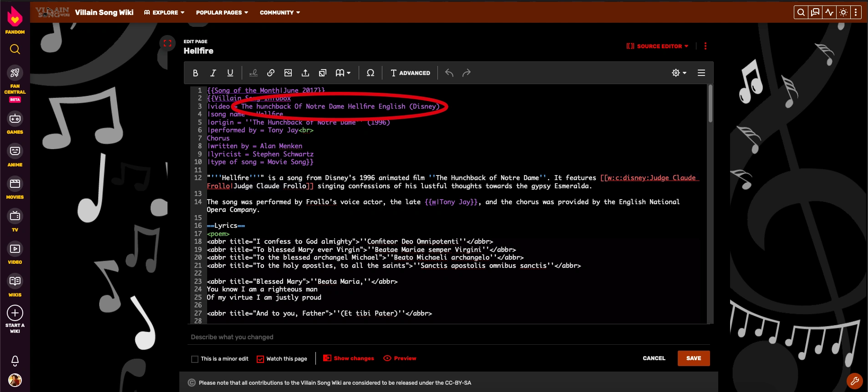
Task: Apply italic formatting
Action: pos(213,73)
